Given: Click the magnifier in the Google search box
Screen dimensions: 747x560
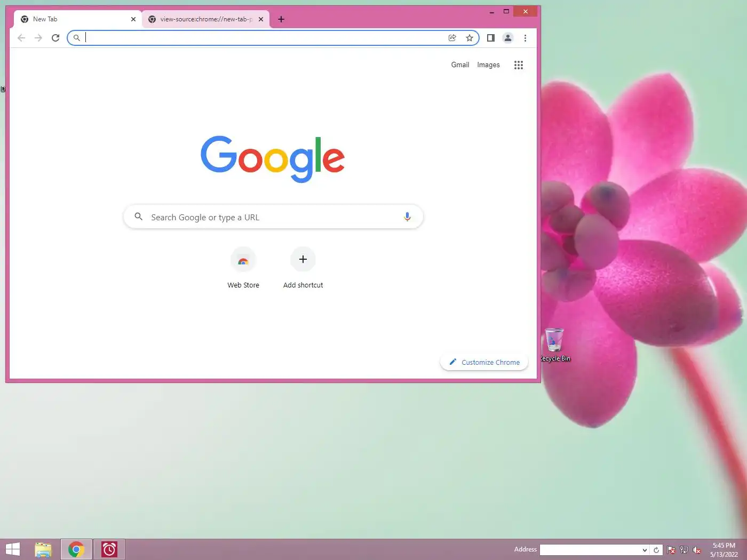Looking at the screenshot, I should pyautogui.click(x=139, y=217).
